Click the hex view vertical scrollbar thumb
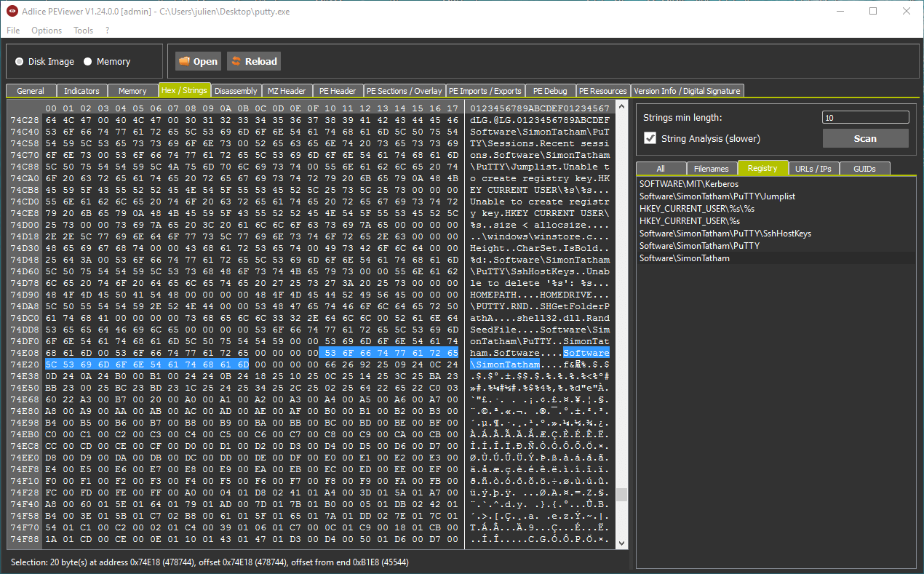Viewport: 924px width, 574px height. 621,495
